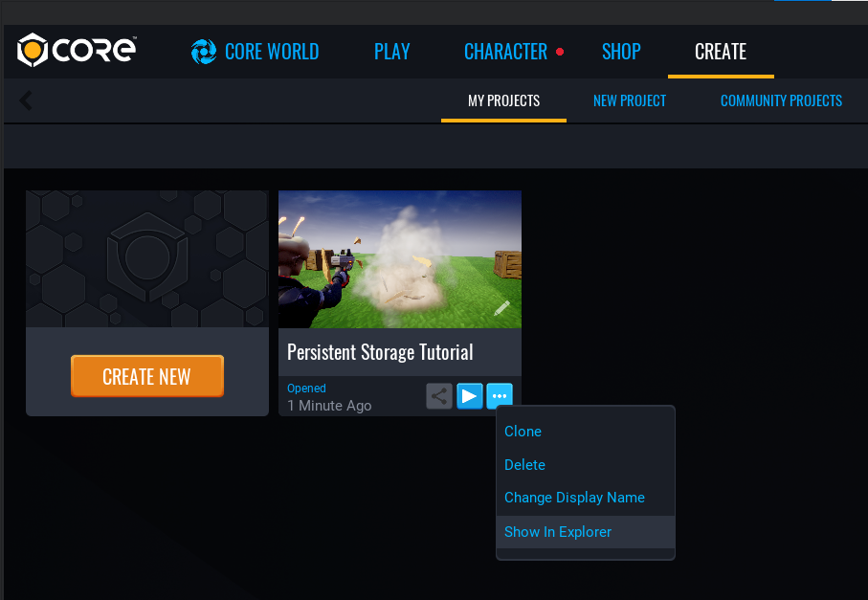View the Community Projects sub-tab
This screenshot has height=600, width=868.
point(781,100)
